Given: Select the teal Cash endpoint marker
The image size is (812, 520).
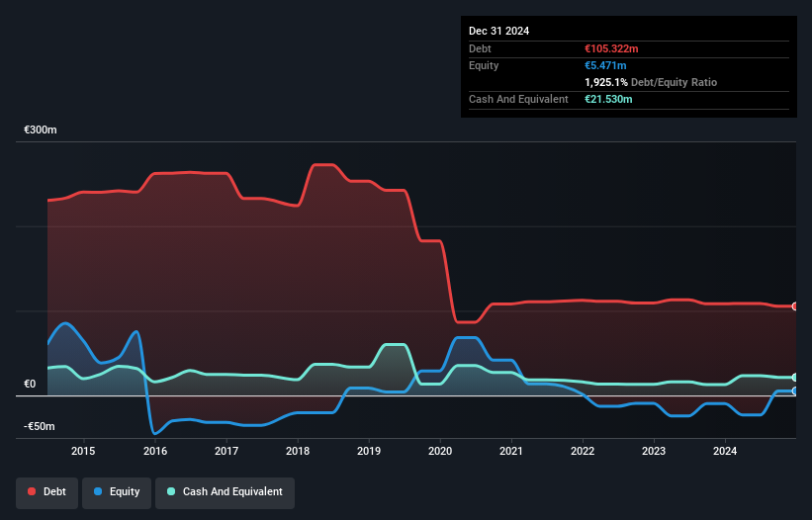Looking at the screenshot, I should tap(795, 378).
